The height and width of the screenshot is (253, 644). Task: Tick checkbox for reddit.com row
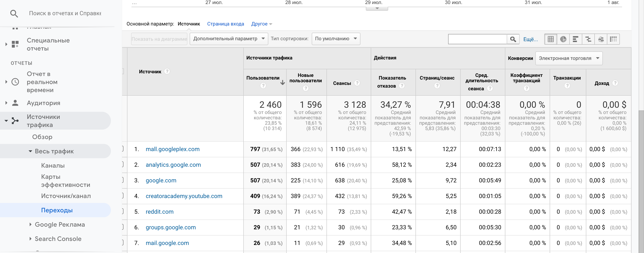pyautogui.click(x=123, y=211)
